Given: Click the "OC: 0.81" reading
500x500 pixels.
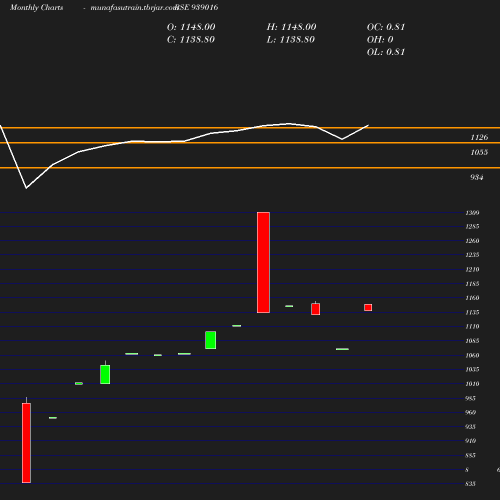Looking at the screenshot, I should 386,27.
